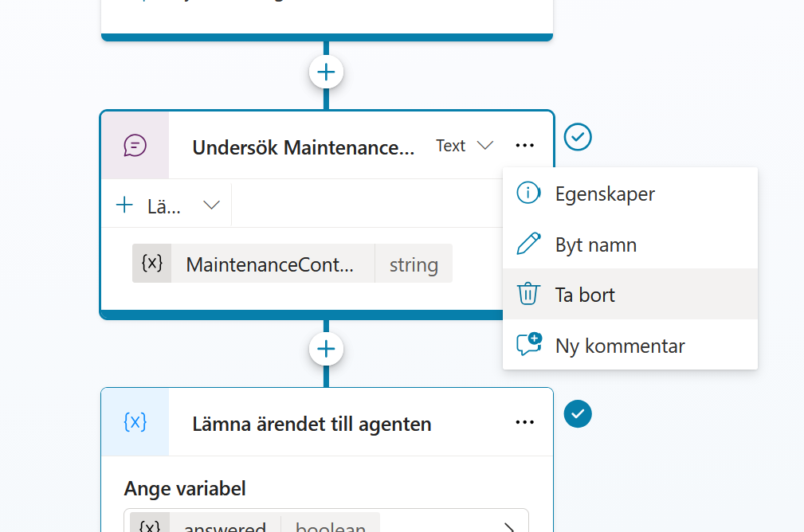Image resolution: width=804 pixels, height=532 pixels.
Task: Add a node above the Undersök Maintenance card
Action: click(326, 72)
